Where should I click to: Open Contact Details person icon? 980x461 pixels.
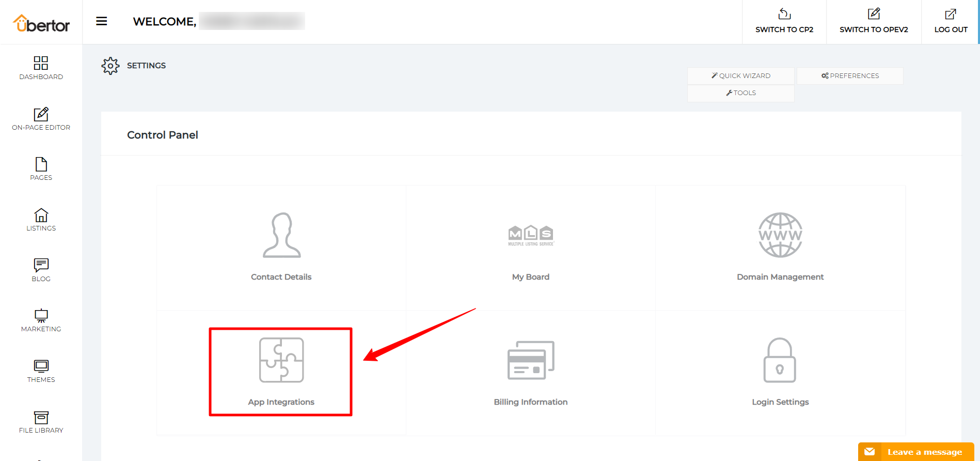(x=281, y=235)
